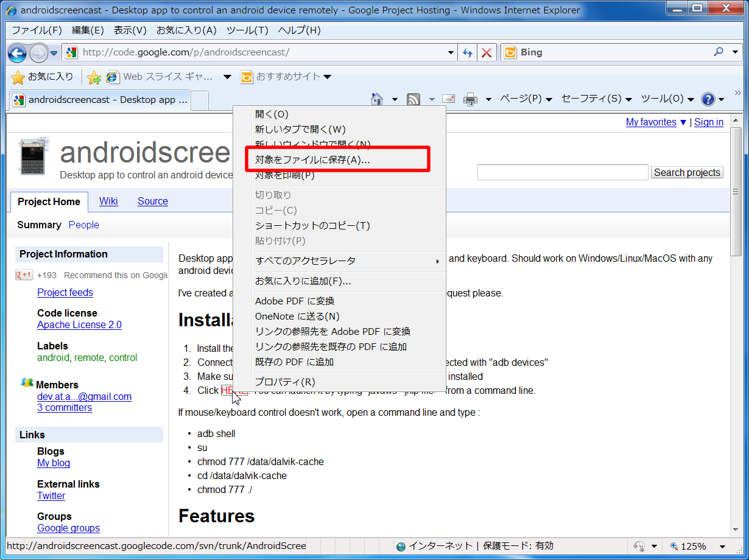Open the Apache License 2.0 link
The width and height of the screenshot is (749, 560).
79,325
